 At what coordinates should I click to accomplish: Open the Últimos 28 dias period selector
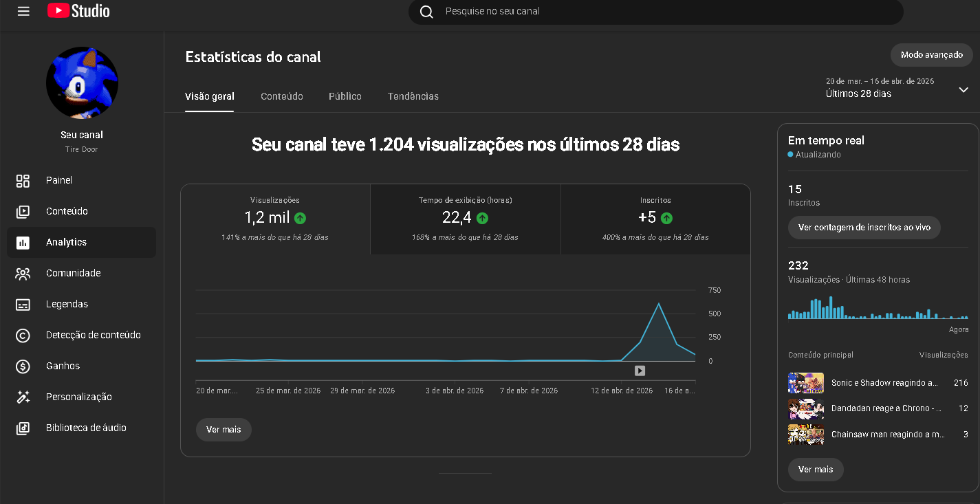[897, 87]
